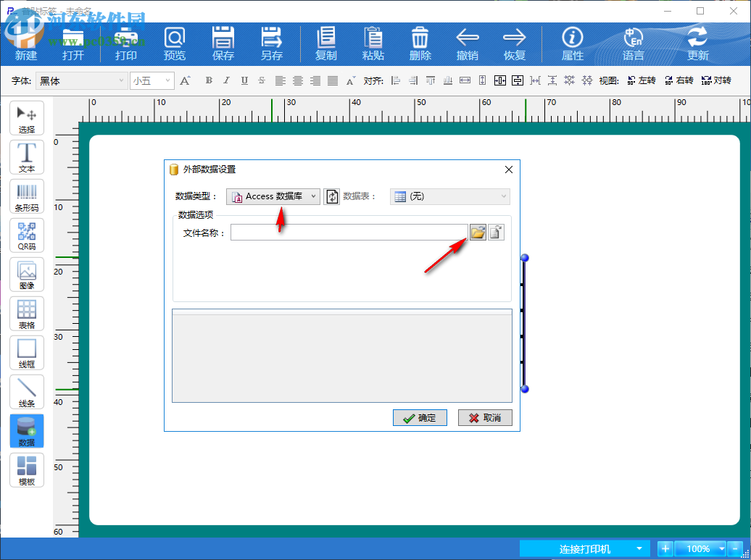Switch language with 语言 icon
Image resolution: width=751 pixels, height=560 pixels.
click(x=633, y=44)
